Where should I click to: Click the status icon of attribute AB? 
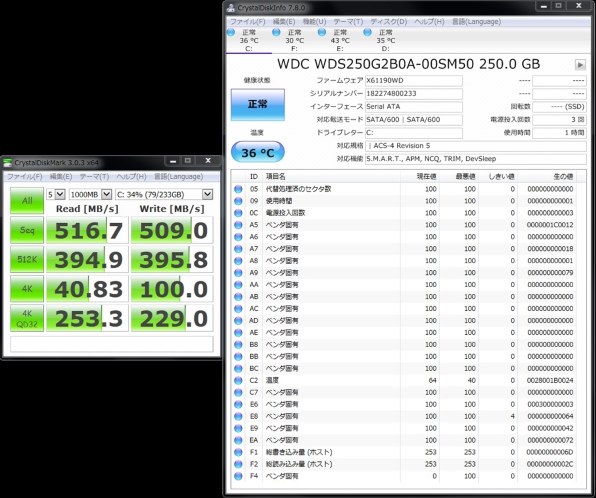pos(238,297)
